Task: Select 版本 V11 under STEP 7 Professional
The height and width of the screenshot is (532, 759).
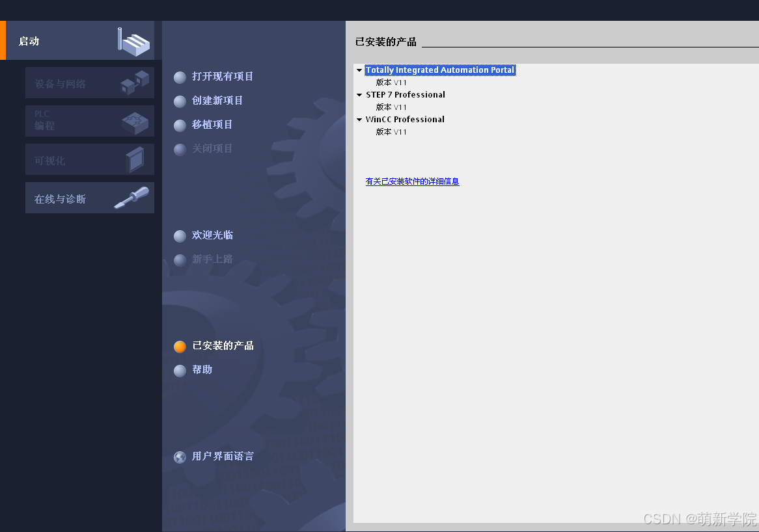Action: click(391, 107)
